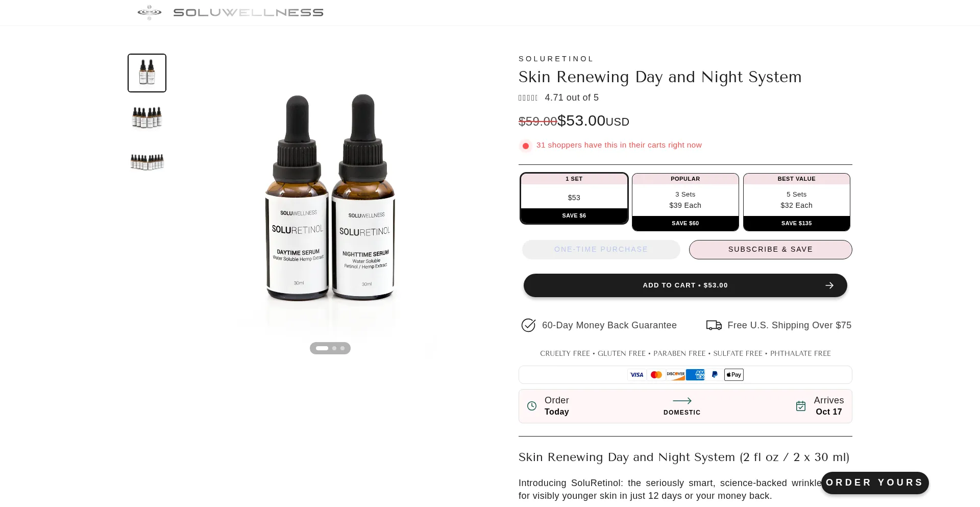Switch to One-Time Purchase
The image size is (980, 507).
601,250
